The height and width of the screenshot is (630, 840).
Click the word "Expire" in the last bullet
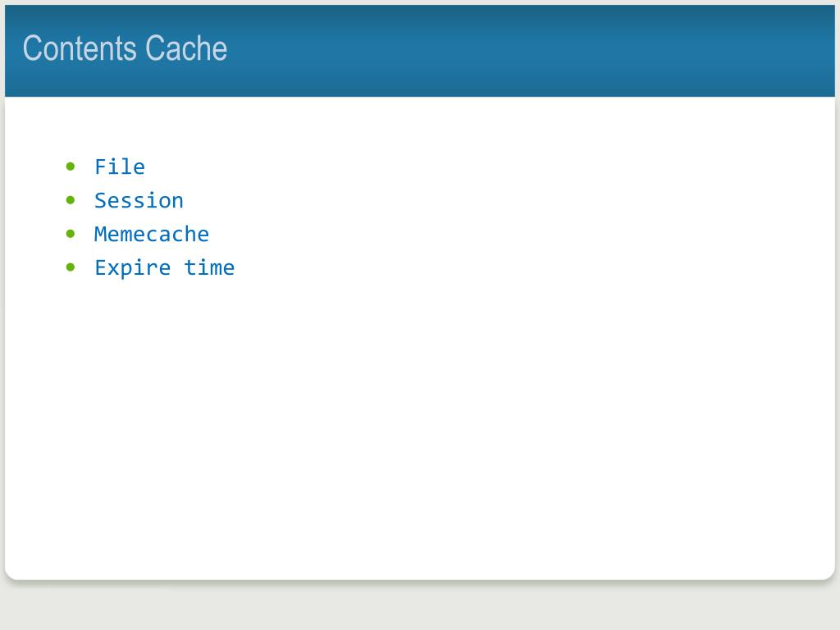click(x=133, y=268)
